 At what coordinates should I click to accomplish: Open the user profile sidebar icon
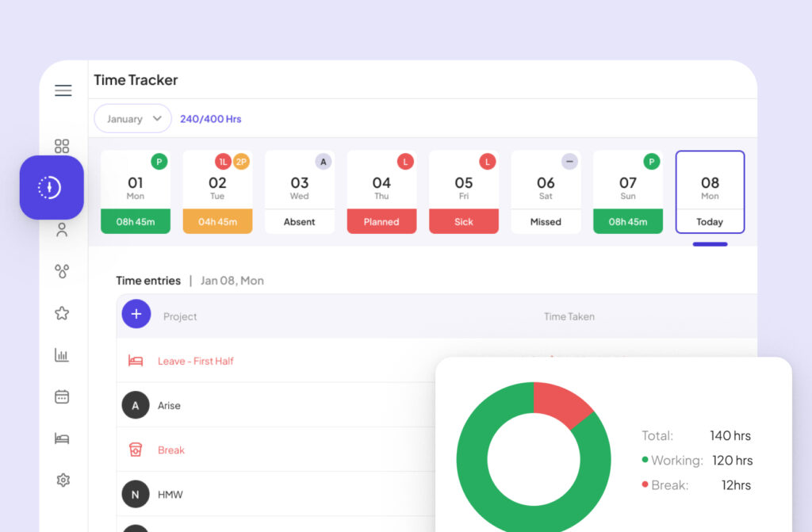[x=62, y=231]
